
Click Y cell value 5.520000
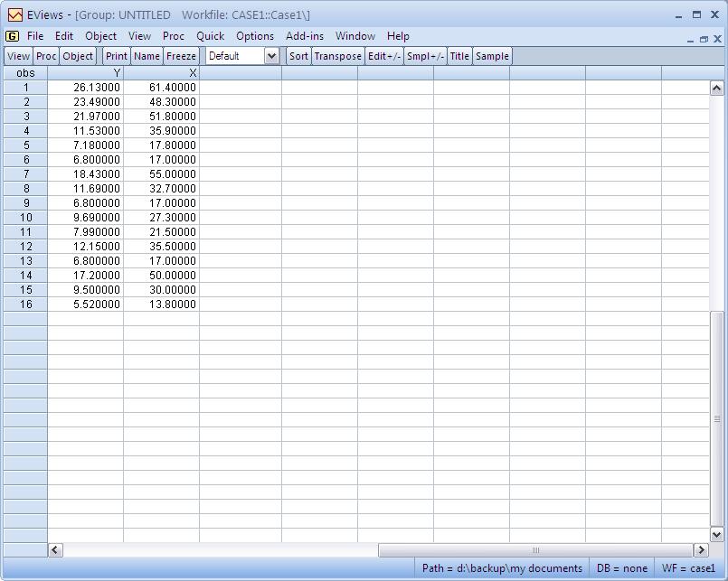click(85, 304)
